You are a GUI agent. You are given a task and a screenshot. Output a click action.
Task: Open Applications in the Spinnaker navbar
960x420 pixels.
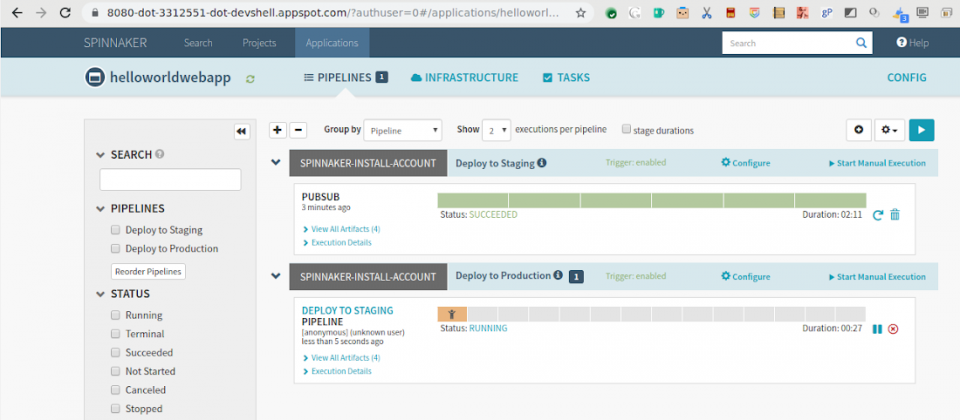point(332,43)
